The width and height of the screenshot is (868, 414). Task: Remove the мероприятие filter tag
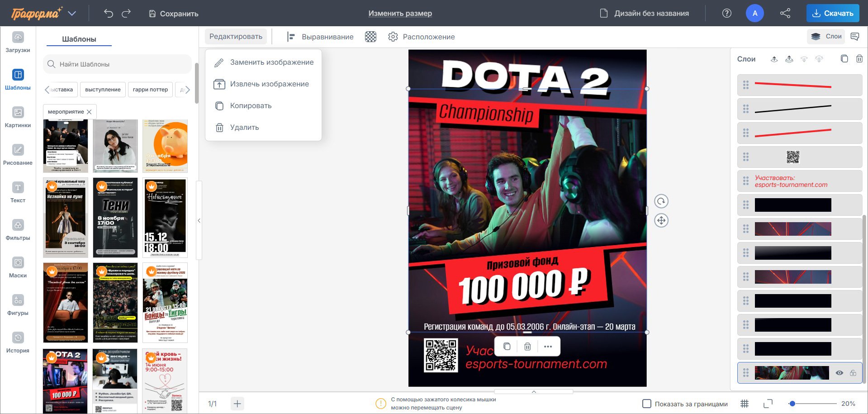click(89, 112)
